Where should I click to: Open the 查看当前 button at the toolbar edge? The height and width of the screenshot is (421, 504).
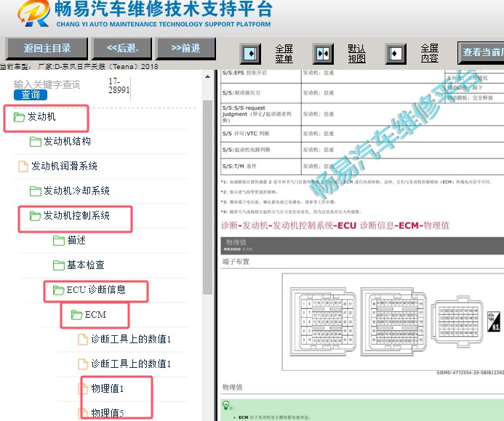481,52
